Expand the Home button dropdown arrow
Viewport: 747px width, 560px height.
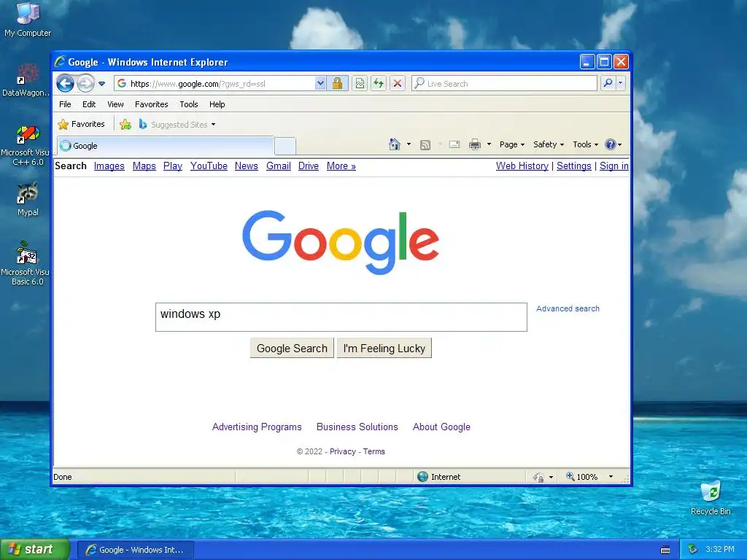click(x=409, y=144)
